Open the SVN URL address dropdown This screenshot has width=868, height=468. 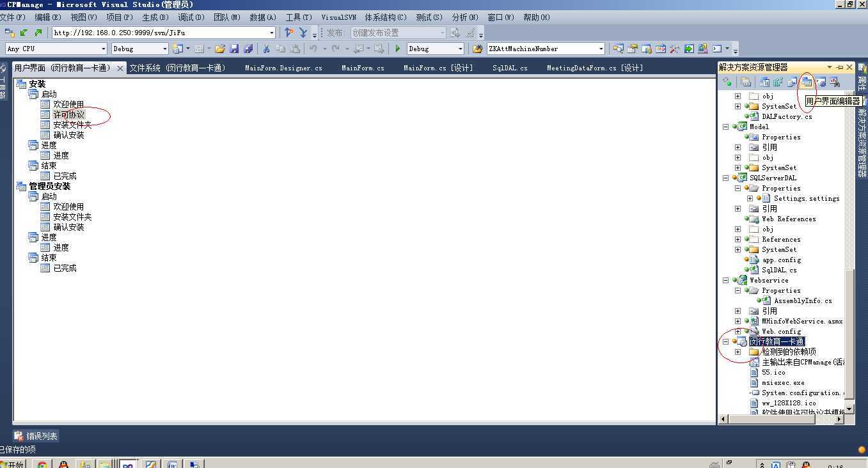tap(272, 33)
